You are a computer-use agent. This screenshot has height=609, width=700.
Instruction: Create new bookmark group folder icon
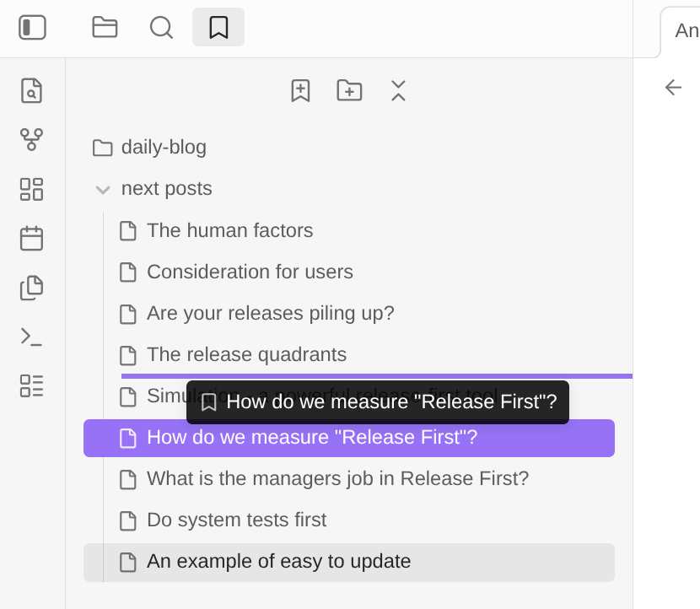coord(349,91)
